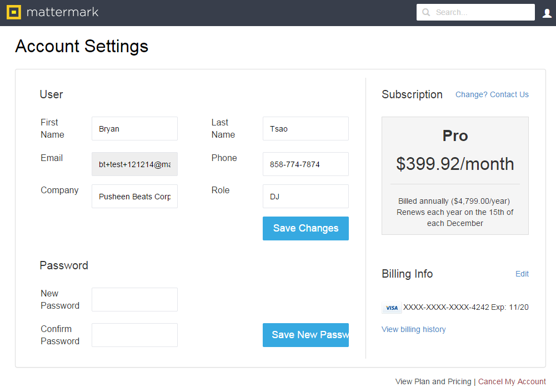Open the user profile icon menu
The height and width of the screenshot is (392, 556).
pyautogui.click(x=547, y=13)
